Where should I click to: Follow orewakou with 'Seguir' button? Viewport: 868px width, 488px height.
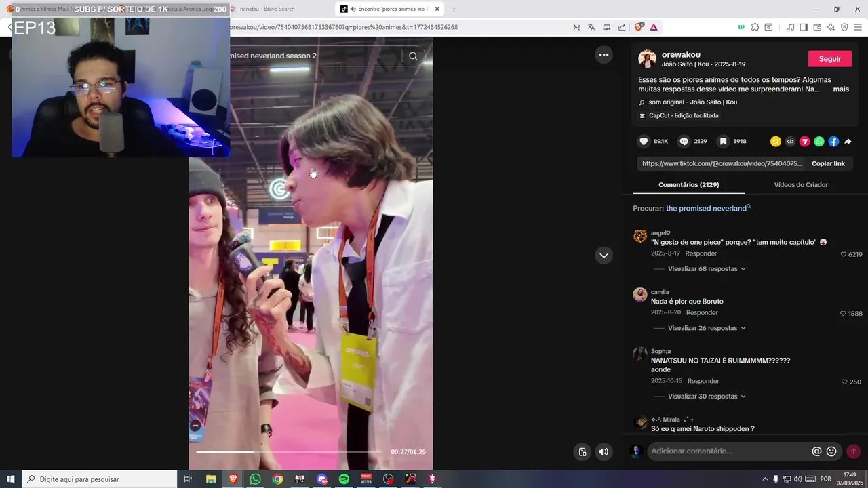click(829, 59)
